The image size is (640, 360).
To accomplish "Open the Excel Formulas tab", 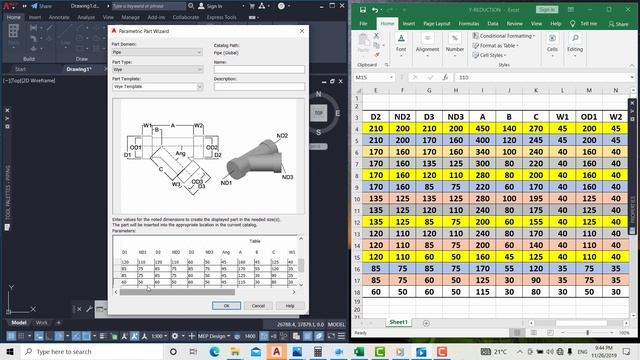I will click(x=469, y=24).
